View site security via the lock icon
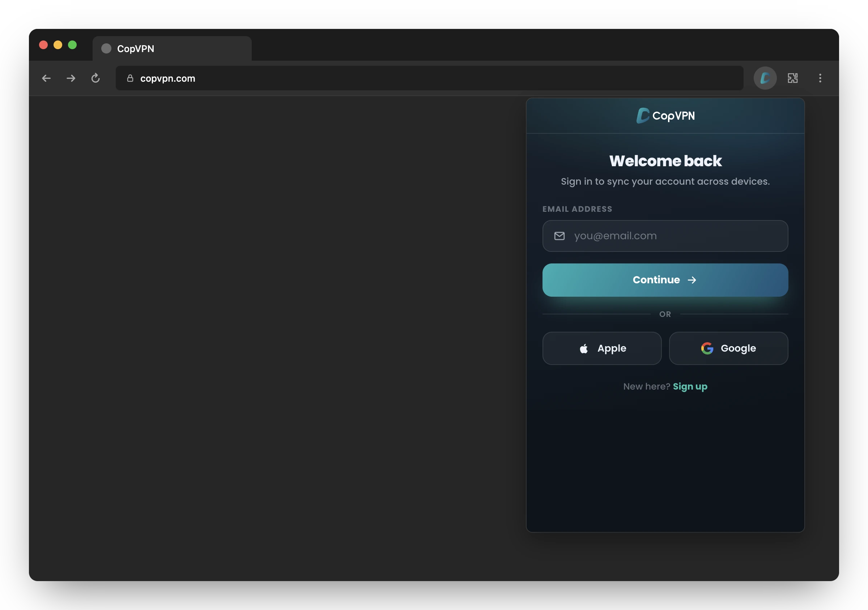 pos(130,78)
